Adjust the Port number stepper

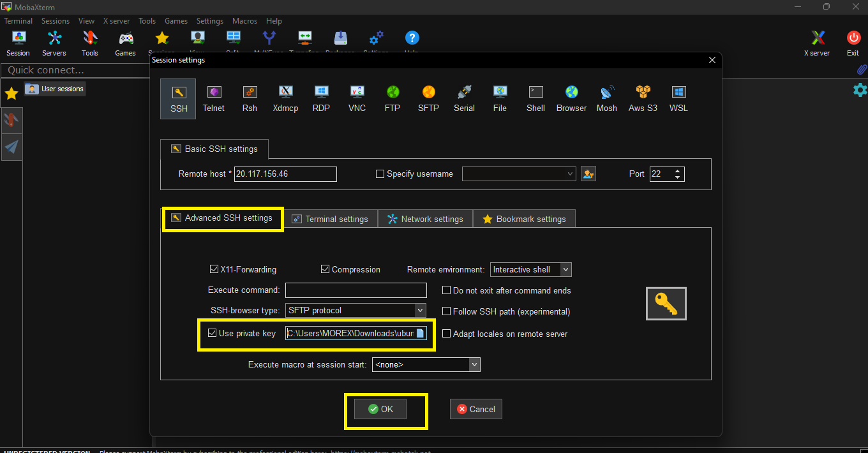click(x=678, y=174)
